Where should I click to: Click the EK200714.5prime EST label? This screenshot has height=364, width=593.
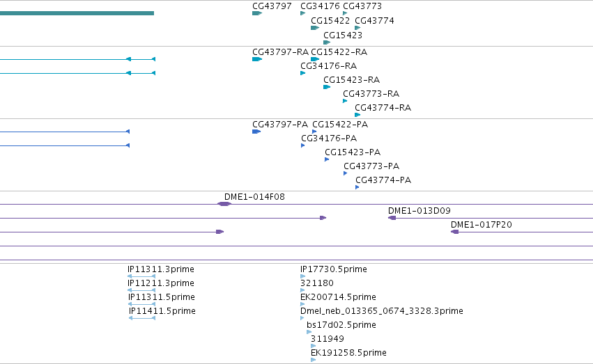coord(338,298)
